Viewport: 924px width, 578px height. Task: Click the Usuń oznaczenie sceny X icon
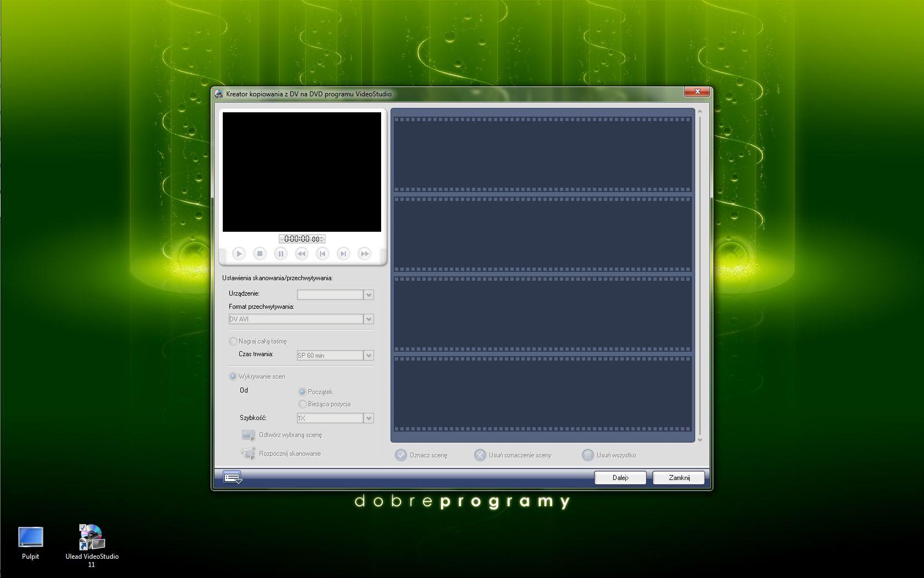coord(480,455)
